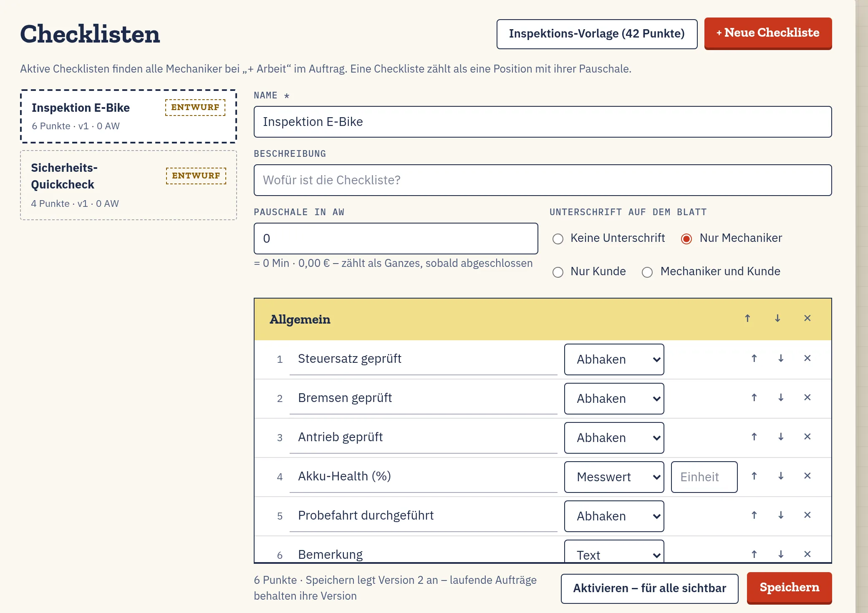The image size is (868, 613).
Task: Move 'Steuersatz geprüft' item up
Action: tap(754, 359)
